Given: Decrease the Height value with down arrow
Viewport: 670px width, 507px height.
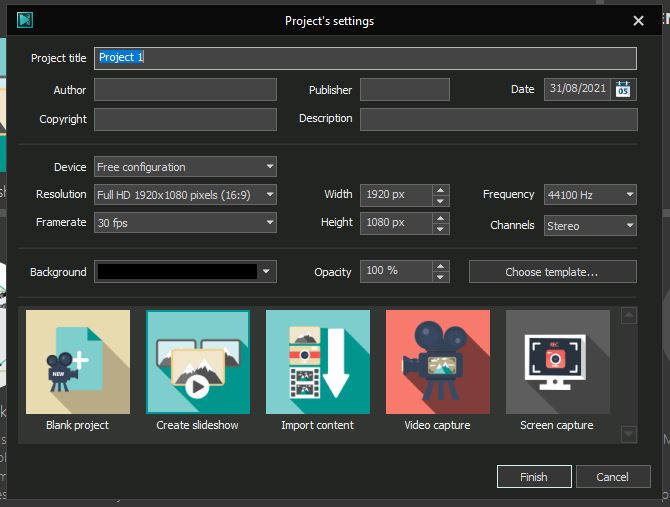Looking at the screenshot, I should pos(441,228).
